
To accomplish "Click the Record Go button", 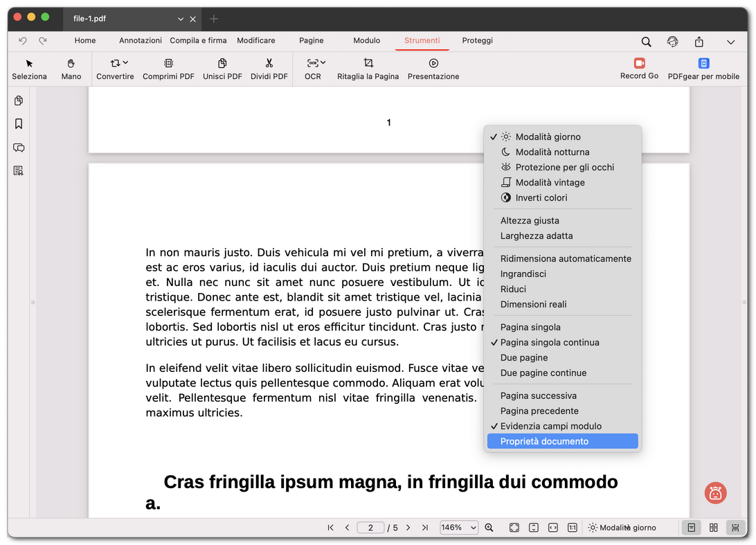I will coord(639,69).
